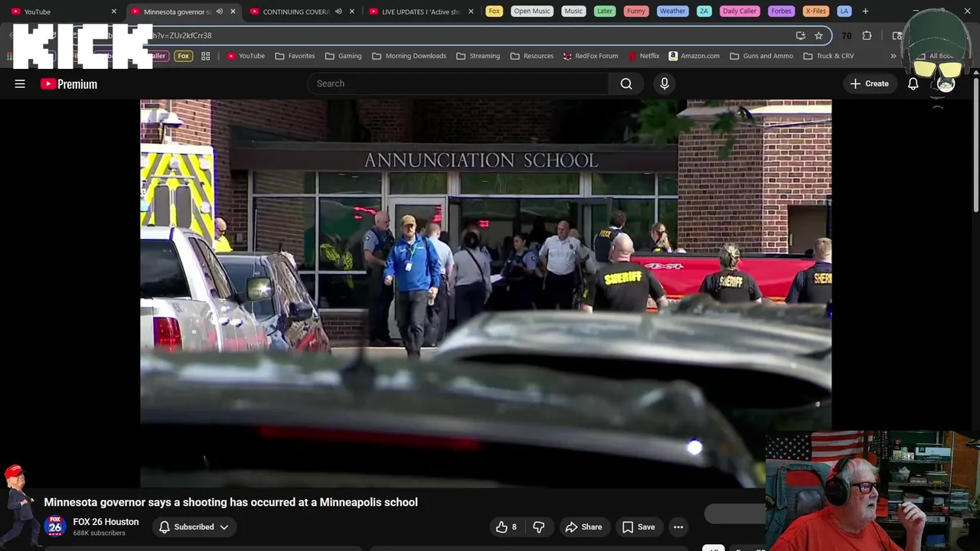Open Fox bookmark chip in bookmarks bar
Image resolution: width=980 pixels, height=551 pixels.
coord(183,56)
